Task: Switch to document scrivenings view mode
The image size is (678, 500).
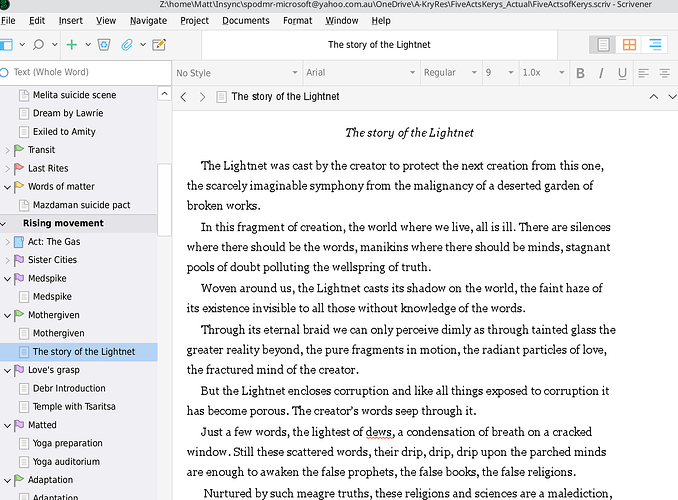Action: click(603, 45)
